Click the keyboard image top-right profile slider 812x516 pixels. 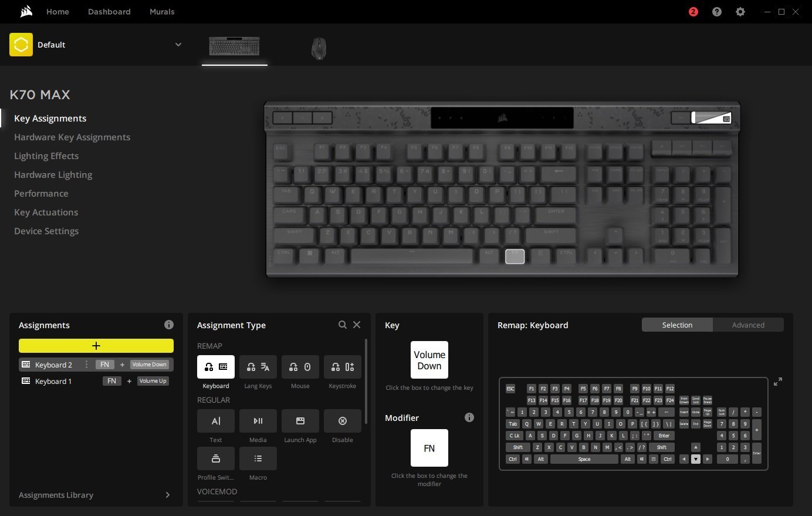click(x=712, y=118)
